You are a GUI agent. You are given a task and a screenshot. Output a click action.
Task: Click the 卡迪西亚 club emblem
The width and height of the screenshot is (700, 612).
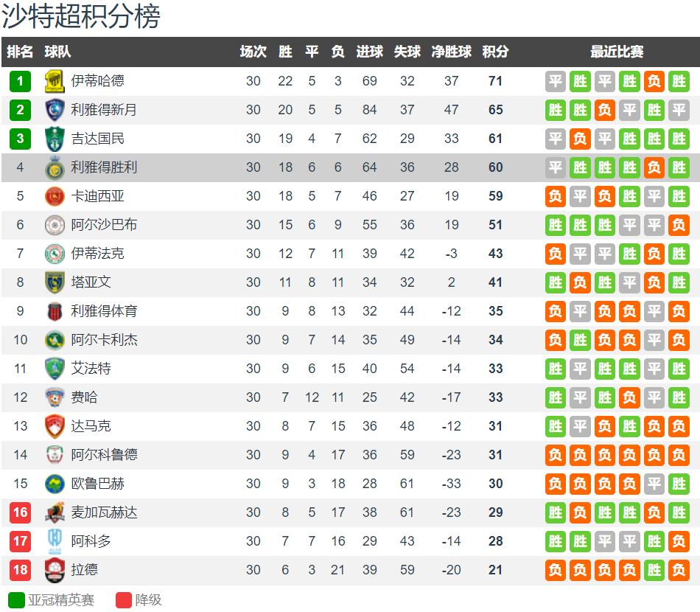tap(55, 196)
